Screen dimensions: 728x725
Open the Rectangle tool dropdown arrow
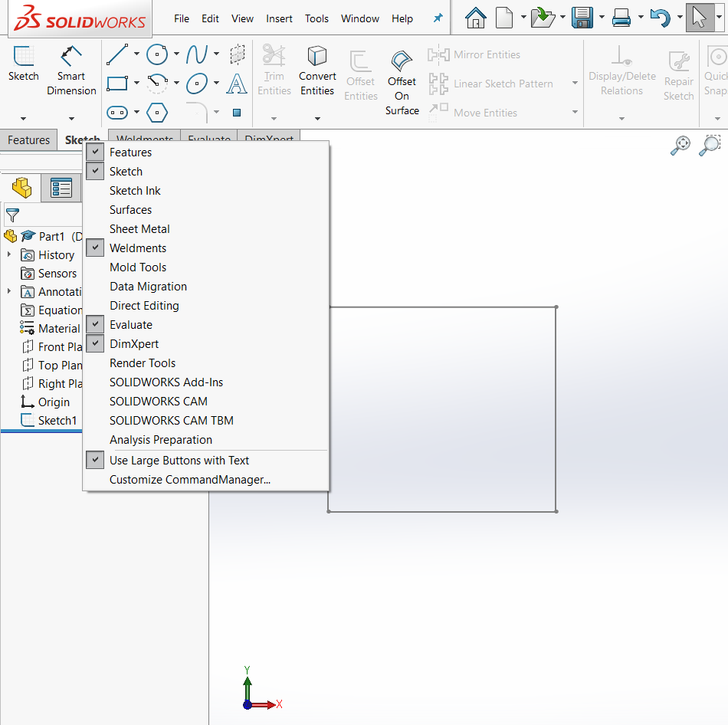point(136,83)
